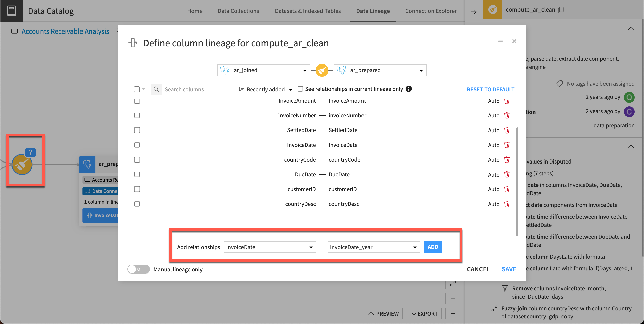Open the ar_prepared output dataset dropdown

(x=380, y=70)
